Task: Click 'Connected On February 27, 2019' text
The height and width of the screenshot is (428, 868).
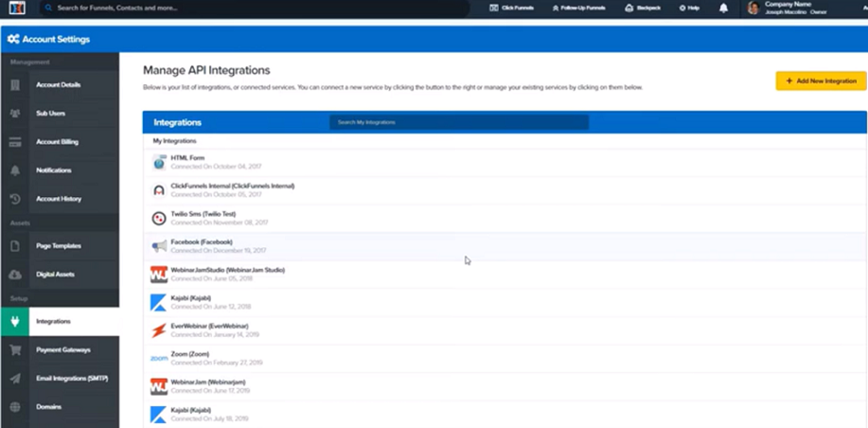Action: click(217, 363)
